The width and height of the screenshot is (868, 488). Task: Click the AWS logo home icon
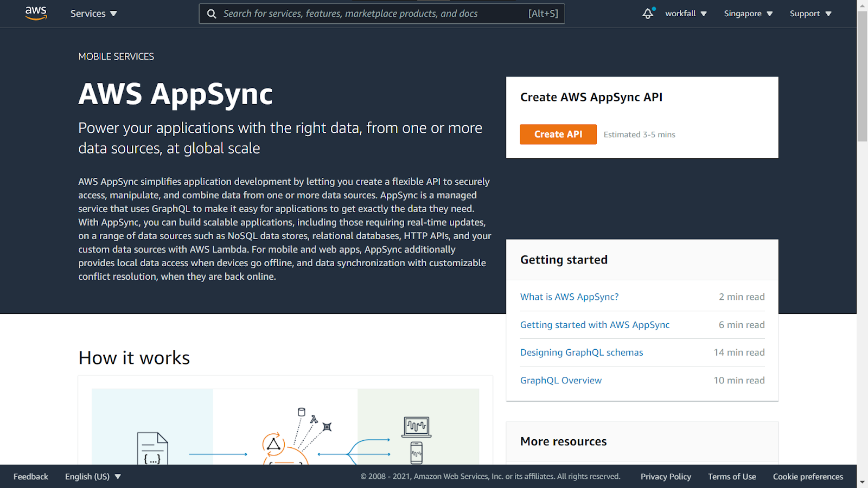36,13
